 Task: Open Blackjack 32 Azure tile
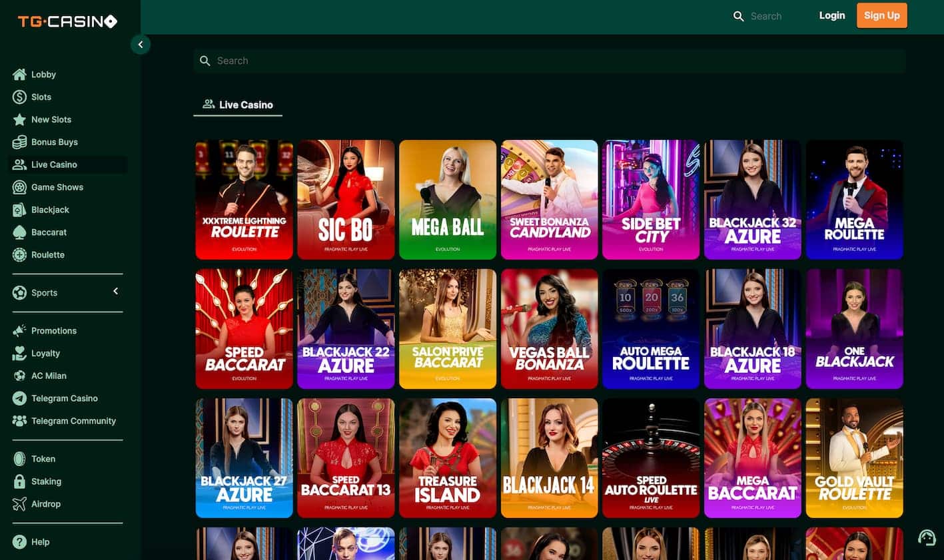coord(753,200)
